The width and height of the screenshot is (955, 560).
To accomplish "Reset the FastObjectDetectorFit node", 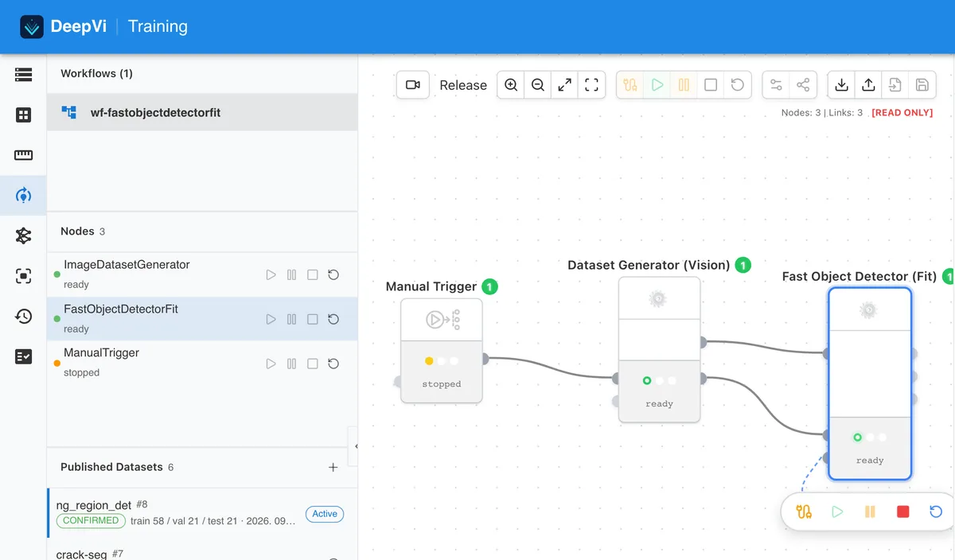I will tap(333, 319).
